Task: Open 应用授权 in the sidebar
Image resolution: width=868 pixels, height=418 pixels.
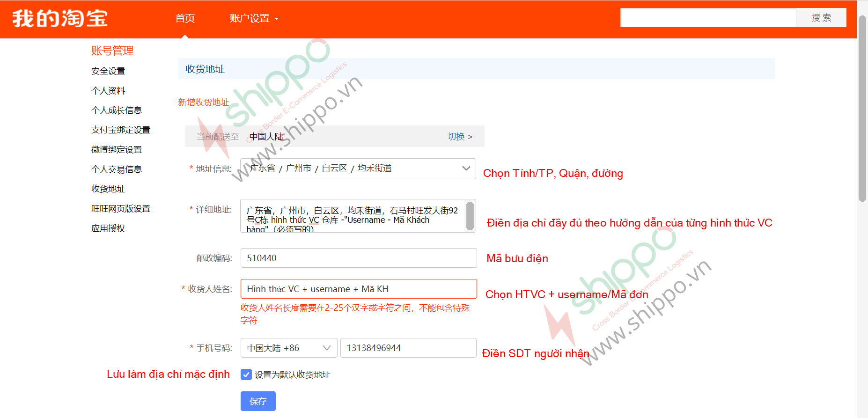Action: click(x=108, y=228)
